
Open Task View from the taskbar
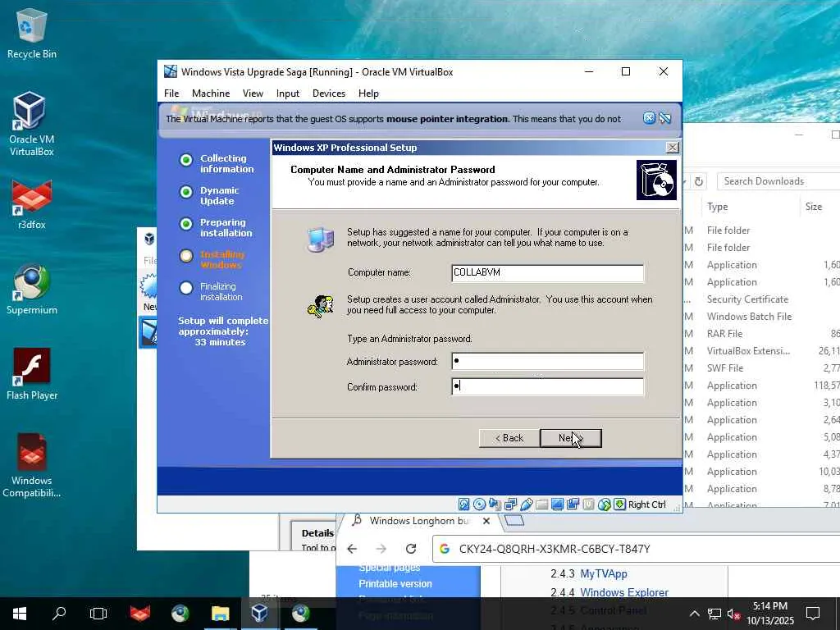(x=98, y=614)
